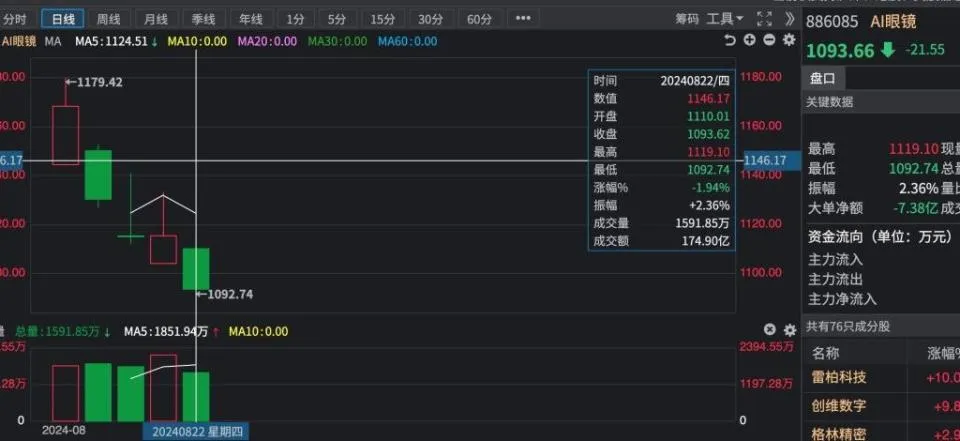This screenshot has width=960, height=441.
Task: Select the 分时 intraday tab
Action: (x=14, y=19)
